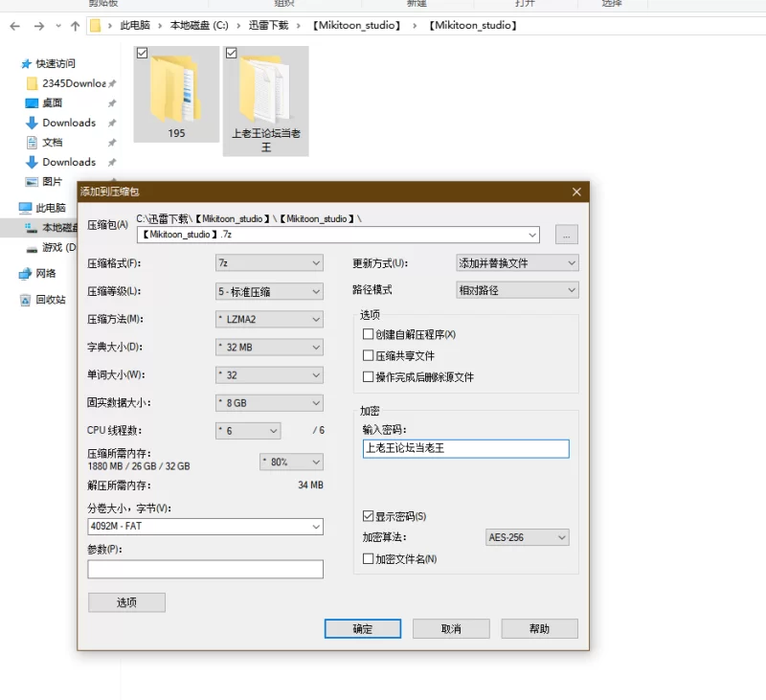Select 桌面 in quick access
Image resolution: width=766 pixels, height=700 pixels.
point(52,102)
